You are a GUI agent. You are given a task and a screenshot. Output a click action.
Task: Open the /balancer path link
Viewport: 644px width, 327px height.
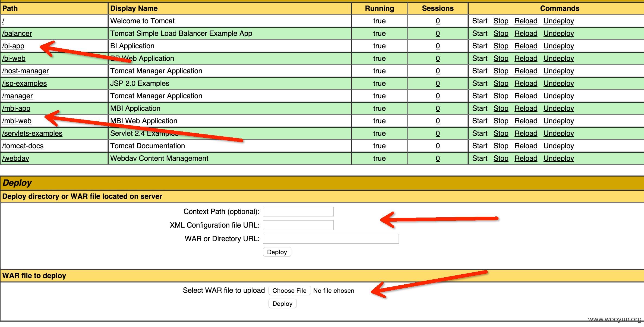click(x=17, y=33)
